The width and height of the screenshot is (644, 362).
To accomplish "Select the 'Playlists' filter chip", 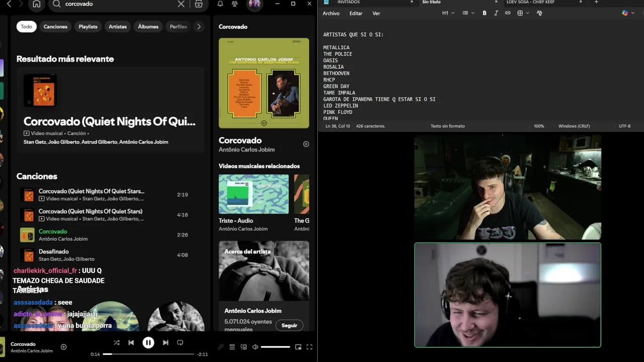I will point(88,27).
